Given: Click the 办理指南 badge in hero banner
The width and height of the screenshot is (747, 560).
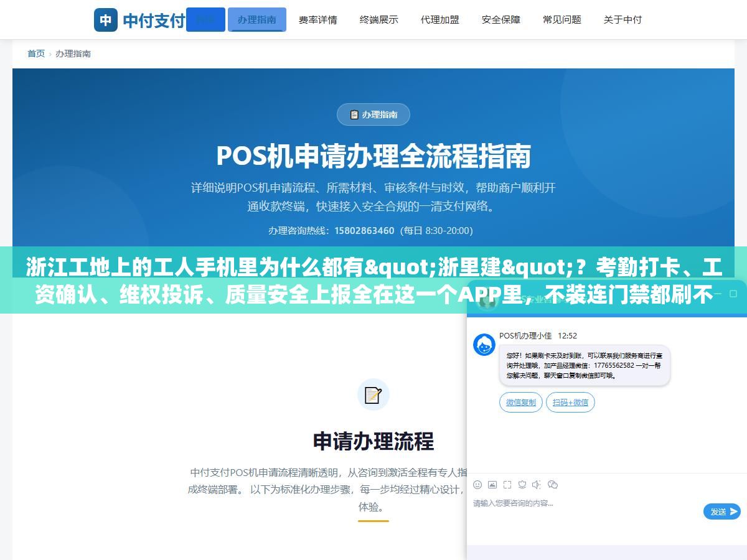Looking at the screenshot, I should [374, 114].
